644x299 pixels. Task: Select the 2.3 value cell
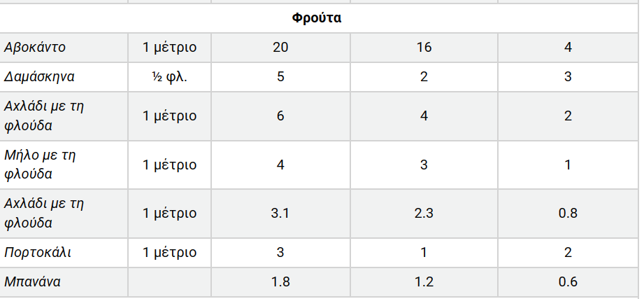[424, 213]
